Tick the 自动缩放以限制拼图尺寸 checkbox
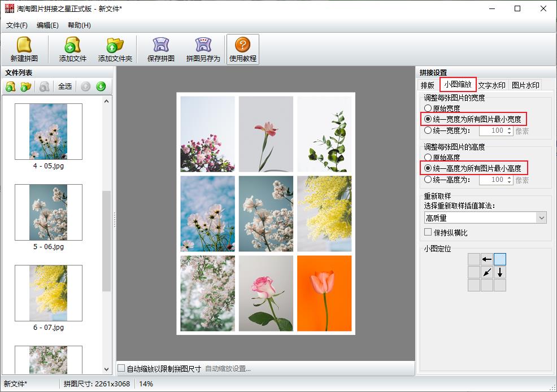 121,368
